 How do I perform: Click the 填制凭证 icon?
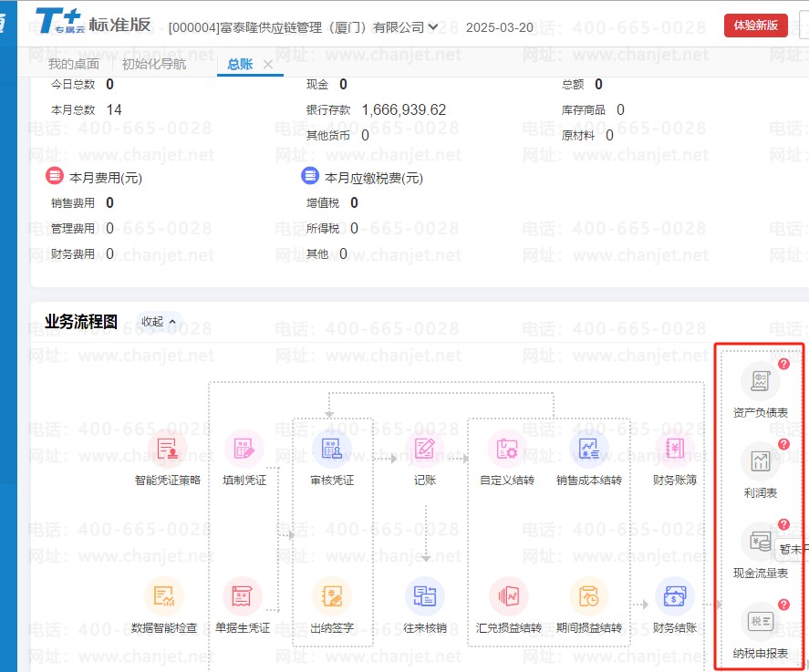(x=244, y=449)
